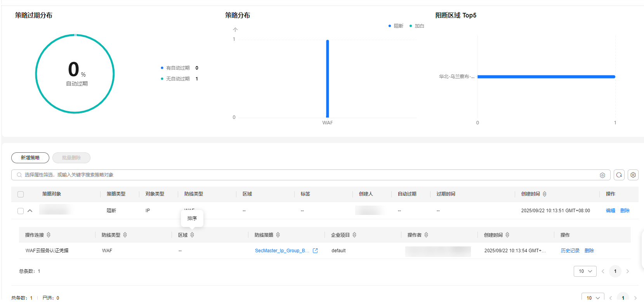This screenshot has width=644, height=302.
Task: Sort sub-table by 防线策略
Action: click(278, 235)
